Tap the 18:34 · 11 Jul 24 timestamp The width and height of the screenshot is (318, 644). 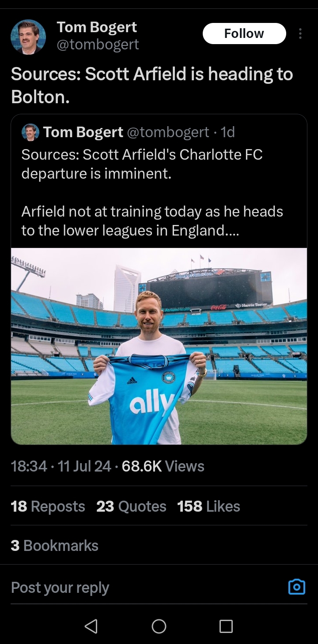(x=61, y=466)
